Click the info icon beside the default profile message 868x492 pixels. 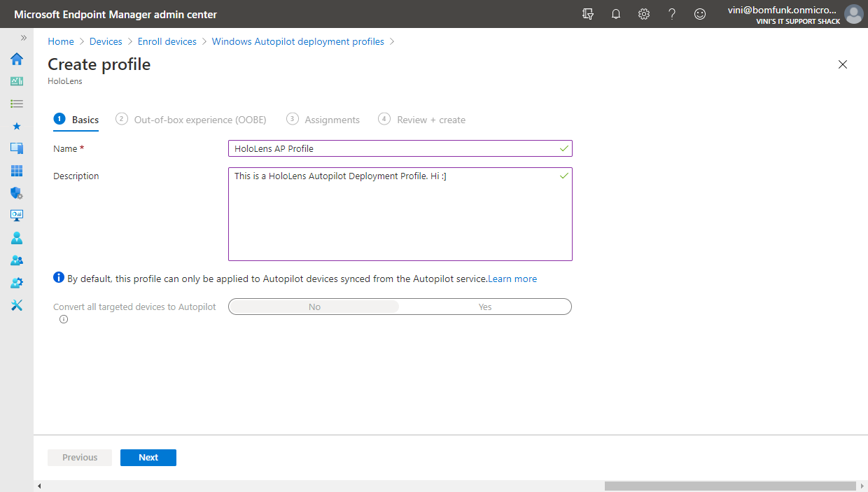[x=59, y=278]
